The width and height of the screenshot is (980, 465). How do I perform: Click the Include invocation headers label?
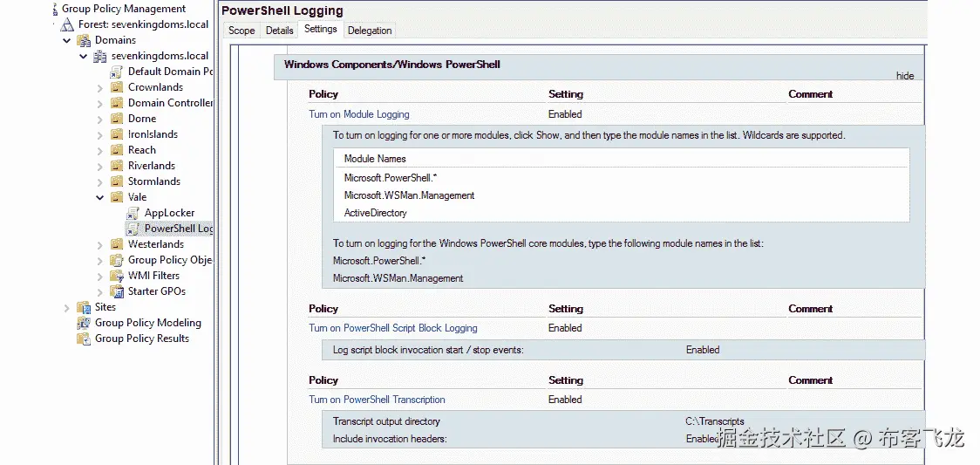point(390,439)
